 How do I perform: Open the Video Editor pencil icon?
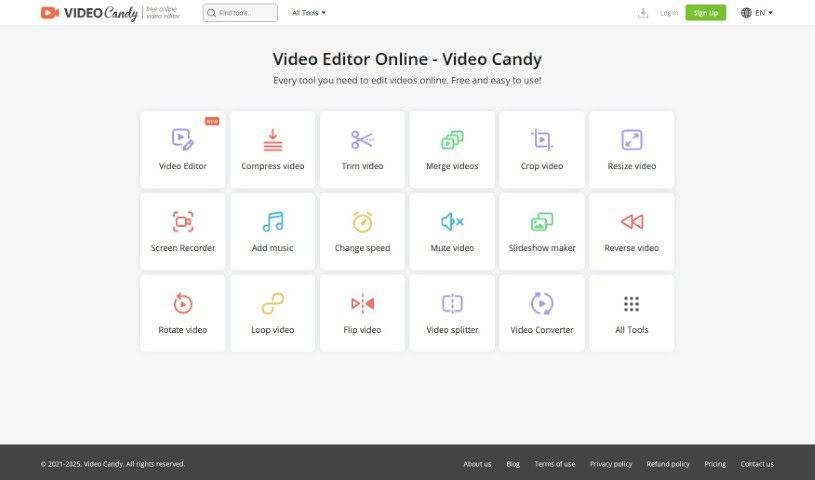[183, 140]
